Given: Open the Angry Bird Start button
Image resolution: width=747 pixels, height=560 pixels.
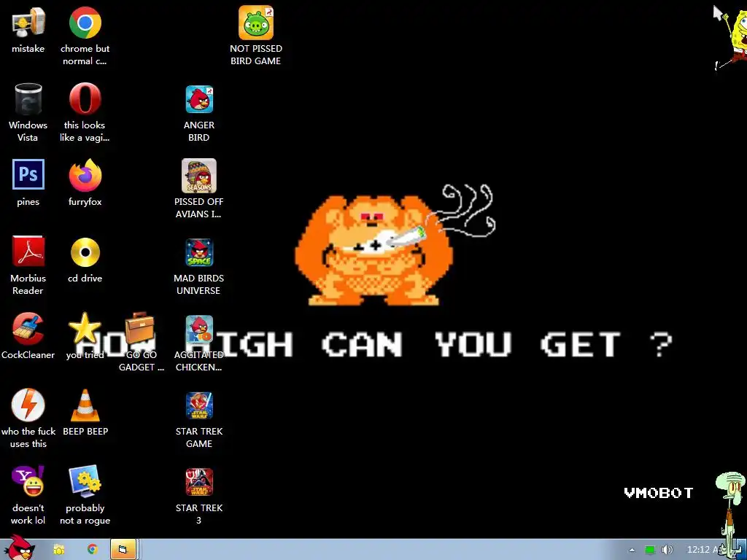Looking at the screenshot, I should tap(19, 548).
